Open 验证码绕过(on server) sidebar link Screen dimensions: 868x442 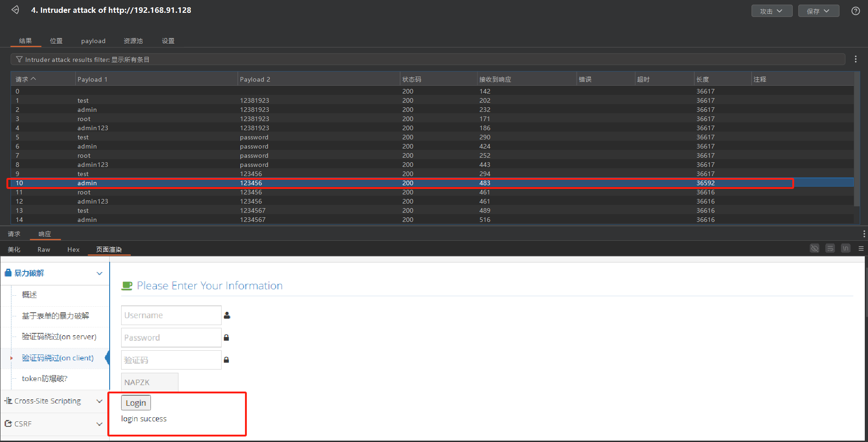tap(59, 337)
